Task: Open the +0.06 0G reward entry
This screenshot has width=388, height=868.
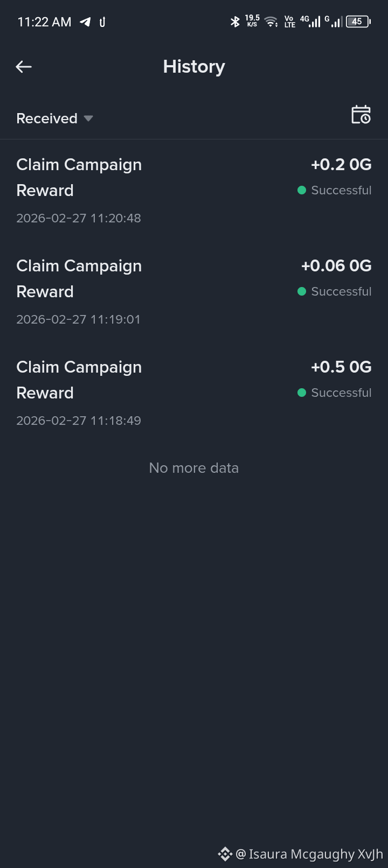Action: 194,292
